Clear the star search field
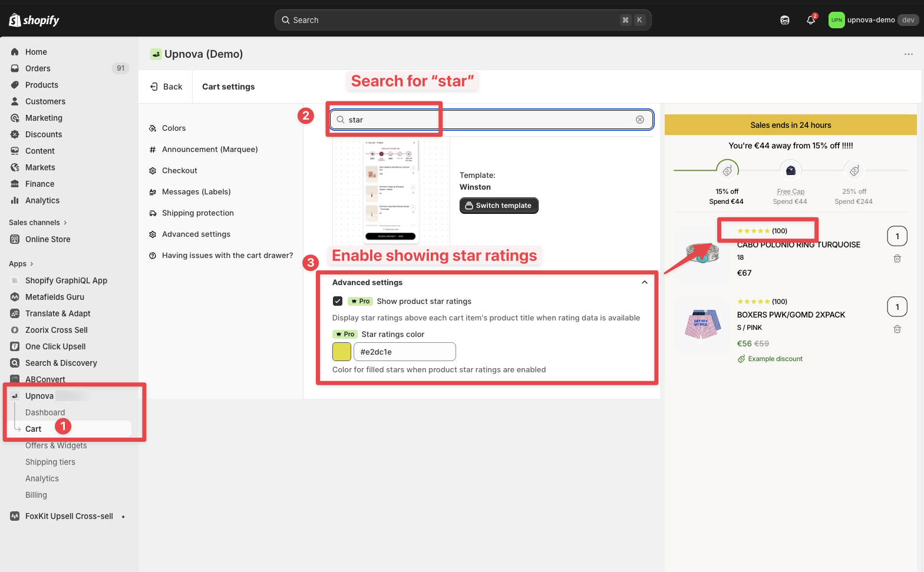The width and height of the screenshot is (924, 572). pyautogui.click(x=640, y=120)
